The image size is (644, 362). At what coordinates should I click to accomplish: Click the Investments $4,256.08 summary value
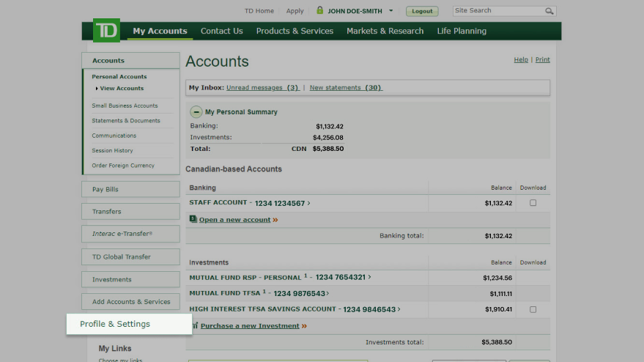pyautogui.click(x=328, y=138)
